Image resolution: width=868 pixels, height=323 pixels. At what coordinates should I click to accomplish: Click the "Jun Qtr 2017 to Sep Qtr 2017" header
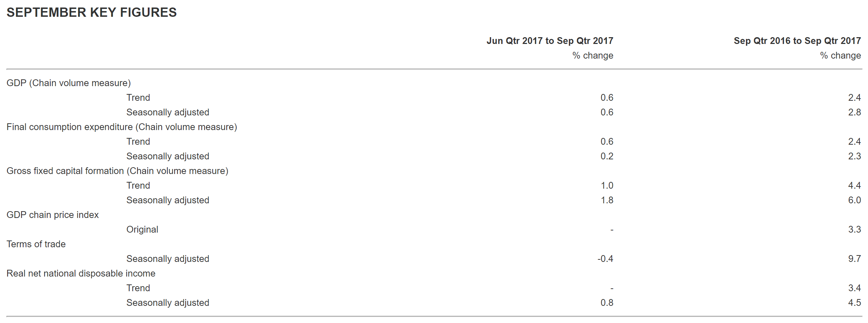tap(550, 41)
